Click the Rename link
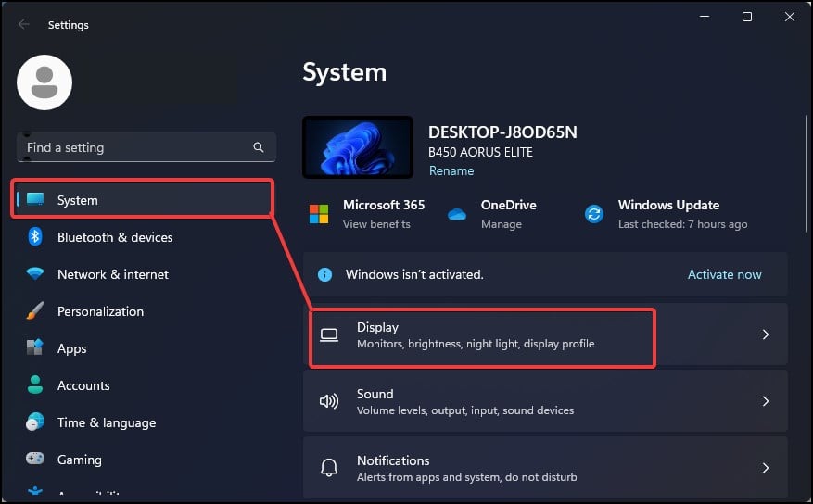 451,171
